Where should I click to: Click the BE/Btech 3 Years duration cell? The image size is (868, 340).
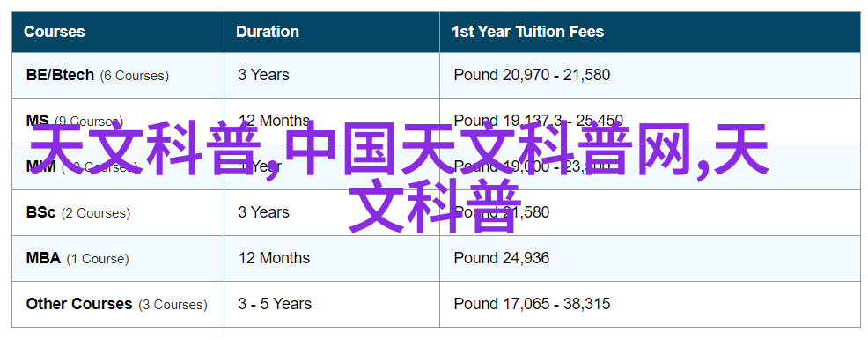(332, 75)
